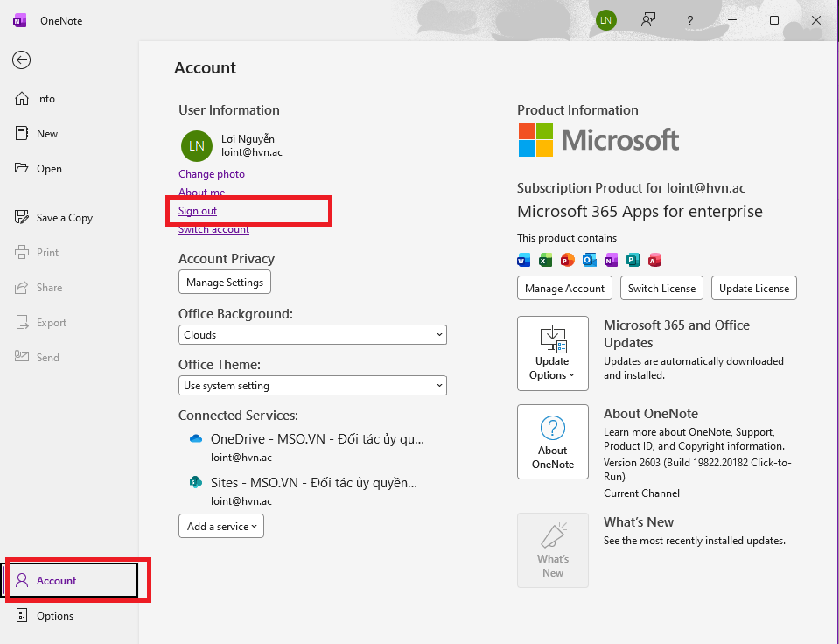Click the Info home icon
This screenshot has height=644, width=839.
(22, 99)
